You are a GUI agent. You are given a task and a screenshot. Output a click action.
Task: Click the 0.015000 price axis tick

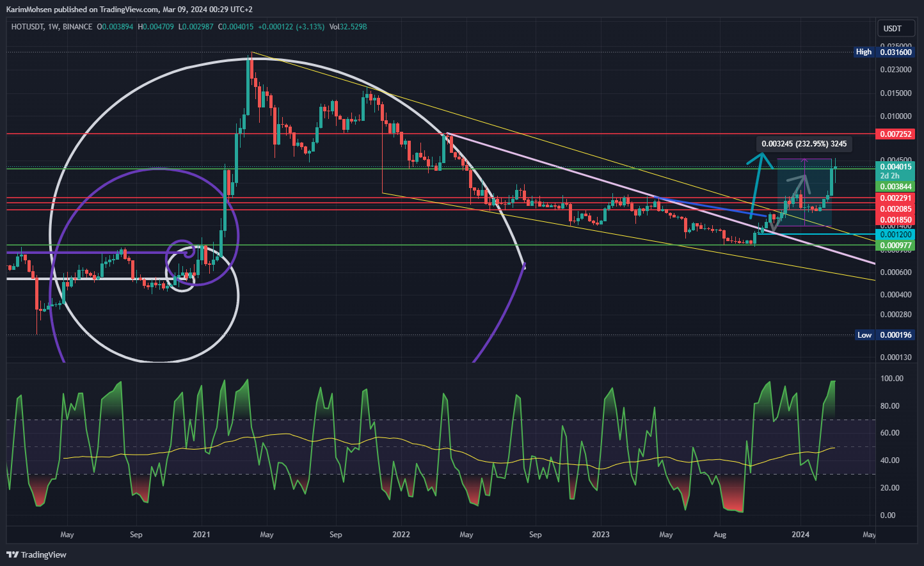(x=896, y=93)
